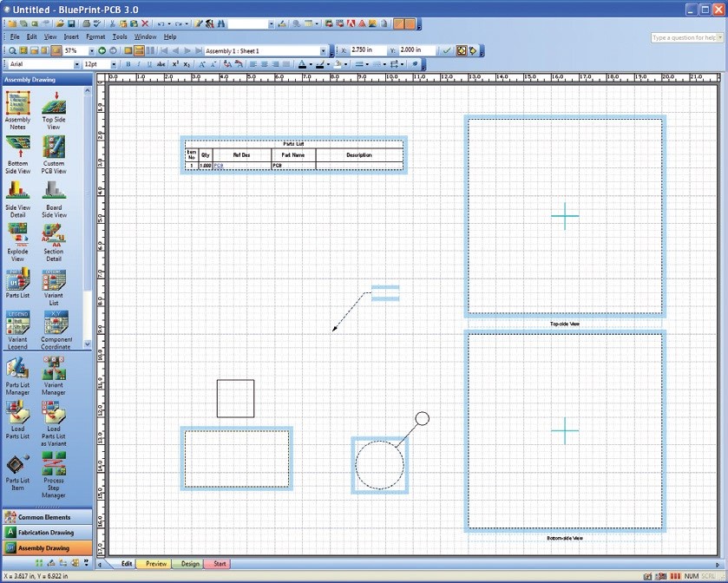Screen dimensions: 728x583
Task: Toggle center text alignment
Action: pos(265,64)
